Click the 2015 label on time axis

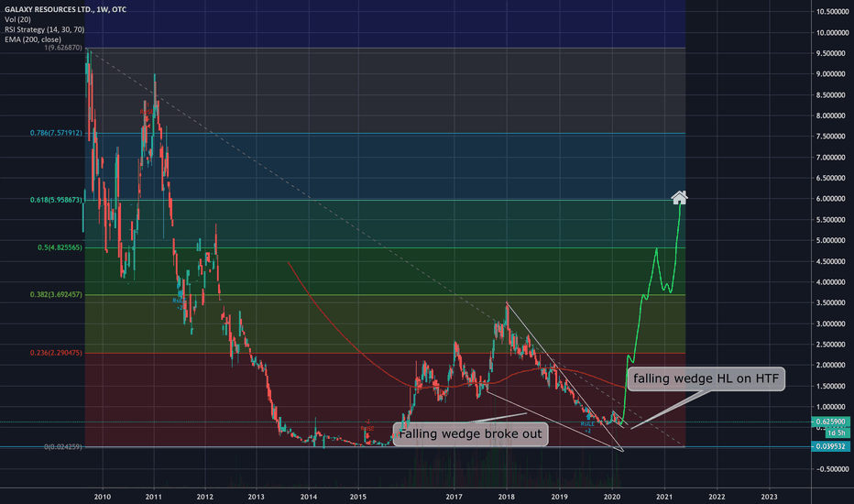(x=358, y=497)
